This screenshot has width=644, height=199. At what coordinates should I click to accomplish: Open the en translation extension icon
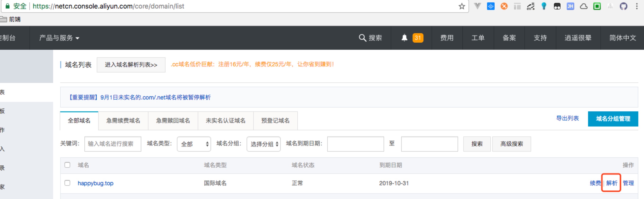[x=530, y=6]
